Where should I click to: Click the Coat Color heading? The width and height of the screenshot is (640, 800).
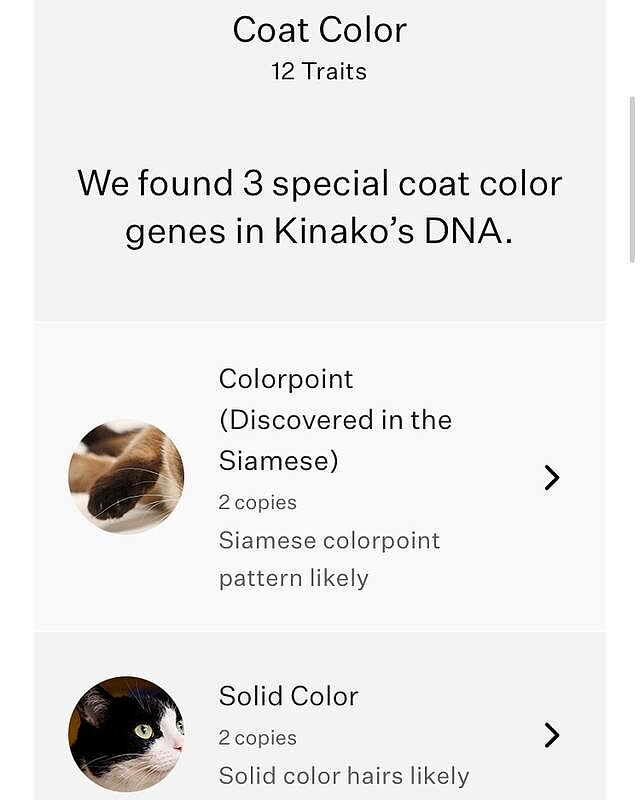(x=319, y=30)
